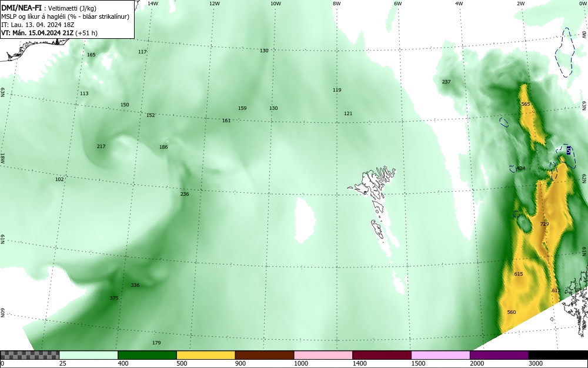
Task: Click the 'VT: Mán. 15.04.2024 21Z (+51 h)' line
Action: pyautogui.click(x=49, y=33)
